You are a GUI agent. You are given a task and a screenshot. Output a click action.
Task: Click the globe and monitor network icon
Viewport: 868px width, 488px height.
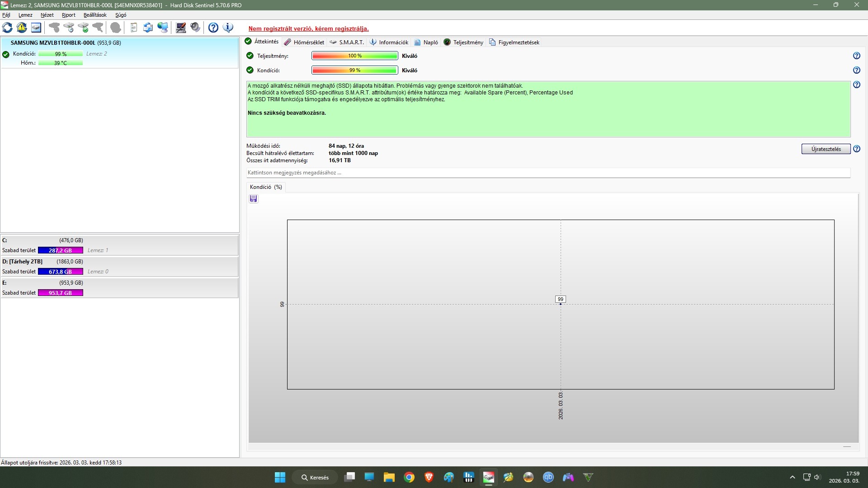[x=163, y=28]
